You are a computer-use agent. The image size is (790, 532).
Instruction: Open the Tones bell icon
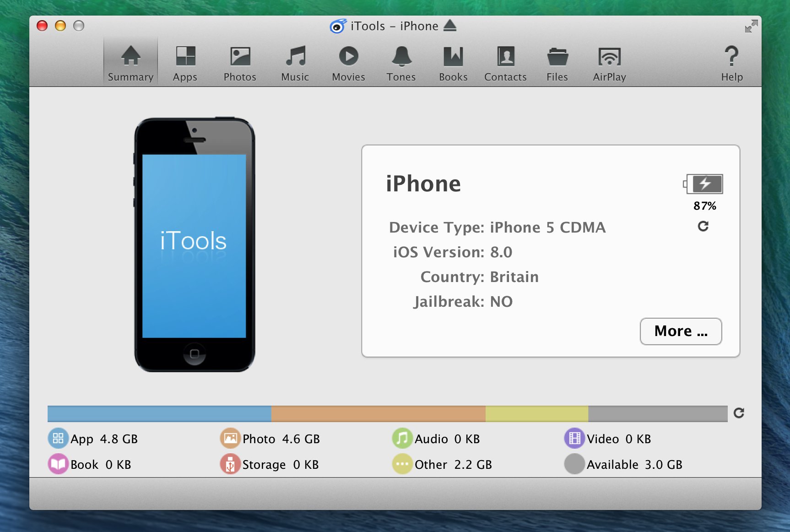(401, 63)
